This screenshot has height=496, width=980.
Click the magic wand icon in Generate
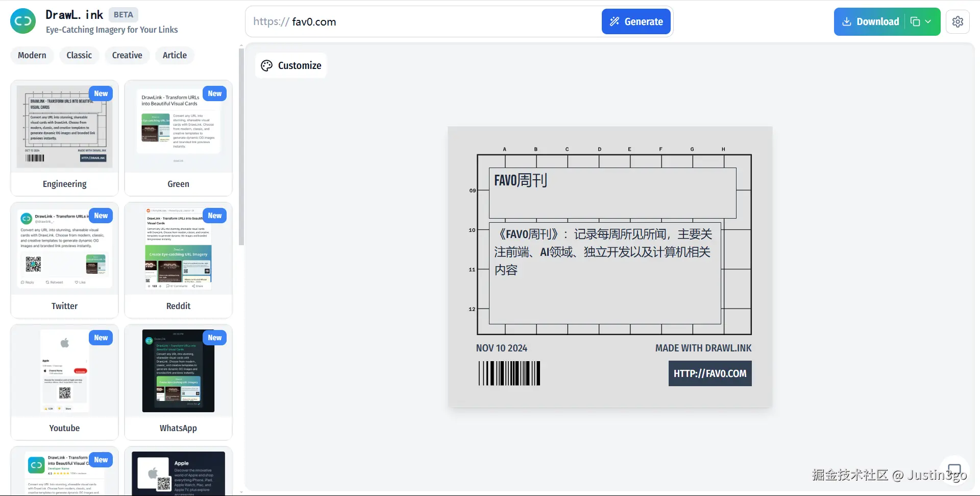[x=615, y=21]
